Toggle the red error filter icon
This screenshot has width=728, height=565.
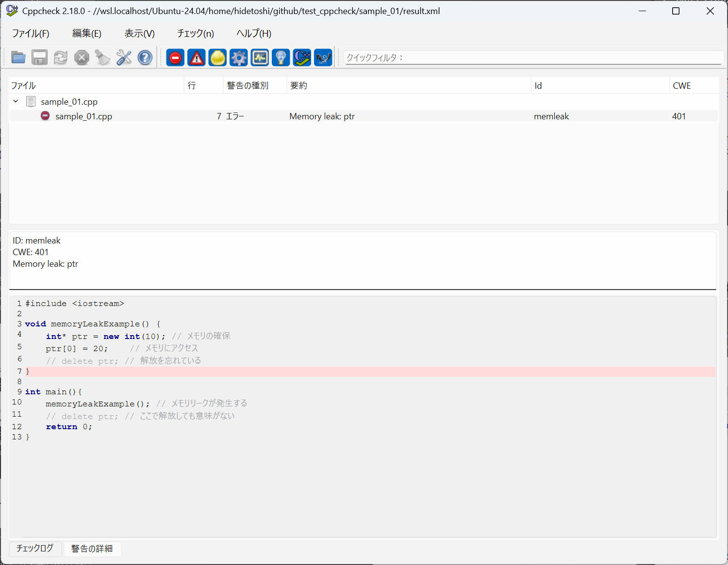tap(175, 58)
